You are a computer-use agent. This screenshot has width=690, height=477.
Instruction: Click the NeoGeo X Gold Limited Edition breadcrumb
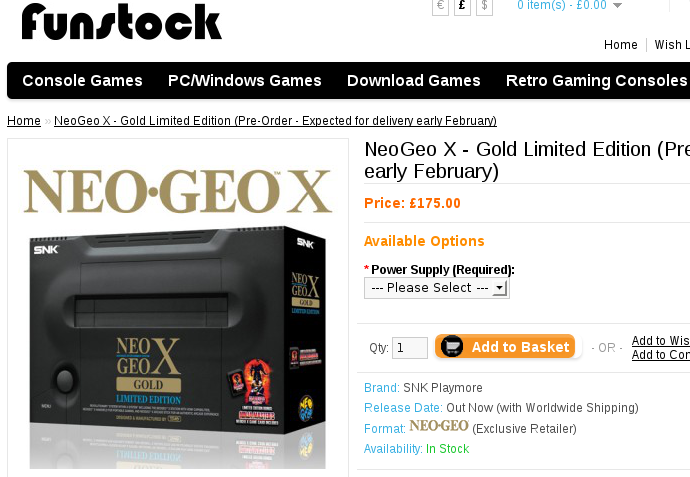pyautogui.click(x=275, y=121)
